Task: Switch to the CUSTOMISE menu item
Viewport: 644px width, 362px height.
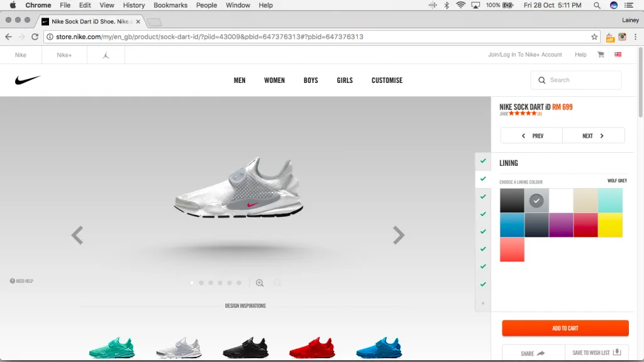Action: [x=386, y=80]
